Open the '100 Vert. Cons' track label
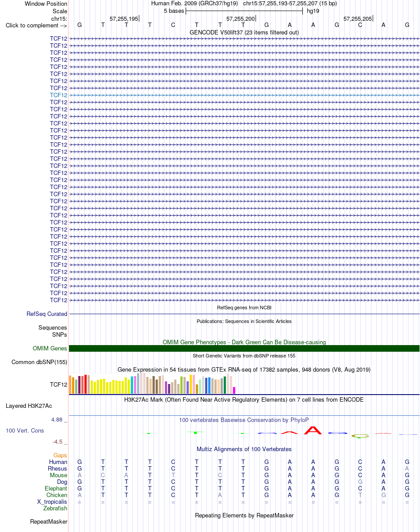420x532 pixels. click(25, 430)
